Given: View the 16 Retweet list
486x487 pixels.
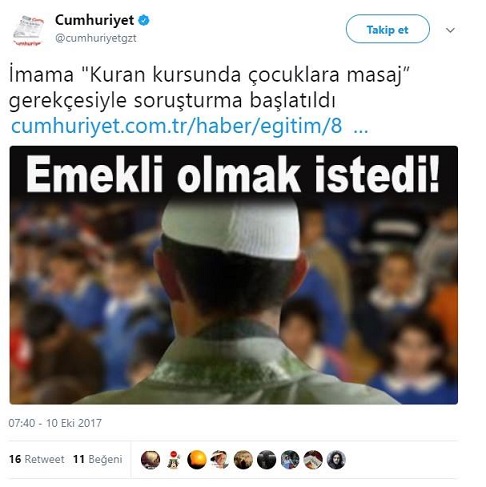Looking at the screenshot, I should coord(37,459).
